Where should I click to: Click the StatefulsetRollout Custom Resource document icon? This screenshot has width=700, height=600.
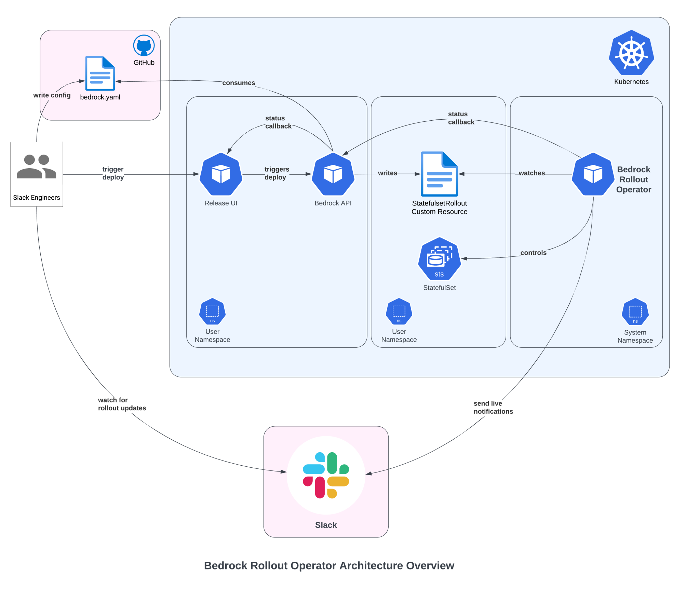click(439, 174)
